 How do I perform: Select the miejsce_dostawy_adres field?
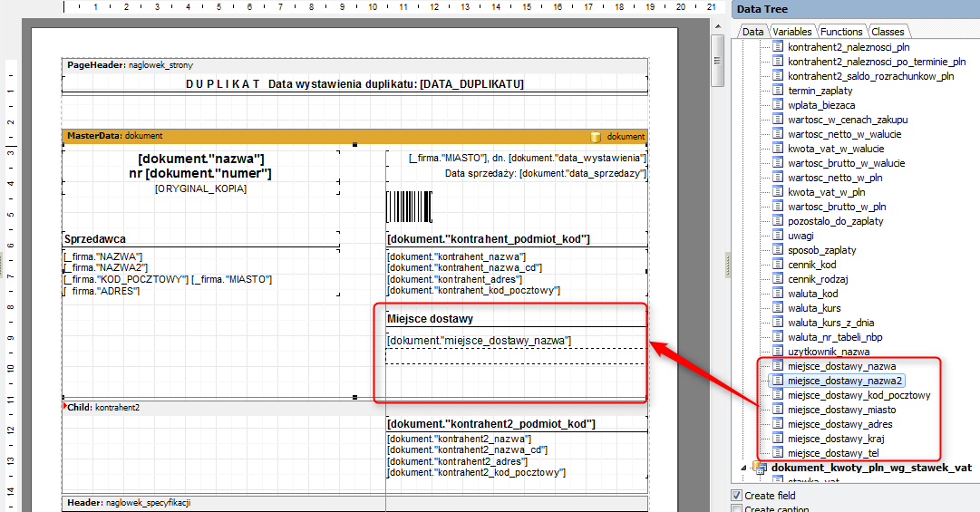point(839,424)
